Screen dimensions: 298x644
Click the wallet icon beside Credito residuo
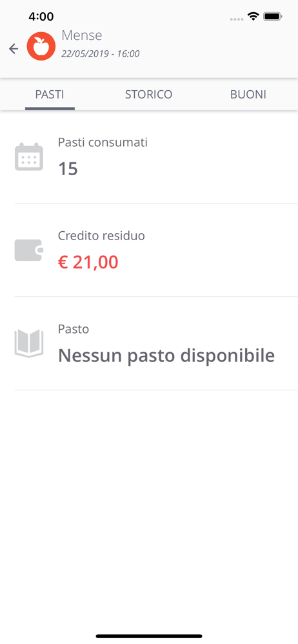29,250
